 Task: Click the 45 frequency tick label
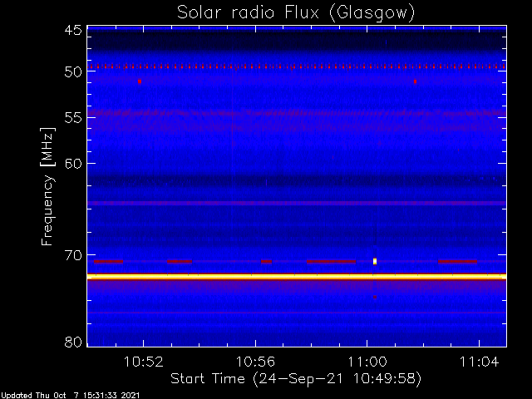73,31
